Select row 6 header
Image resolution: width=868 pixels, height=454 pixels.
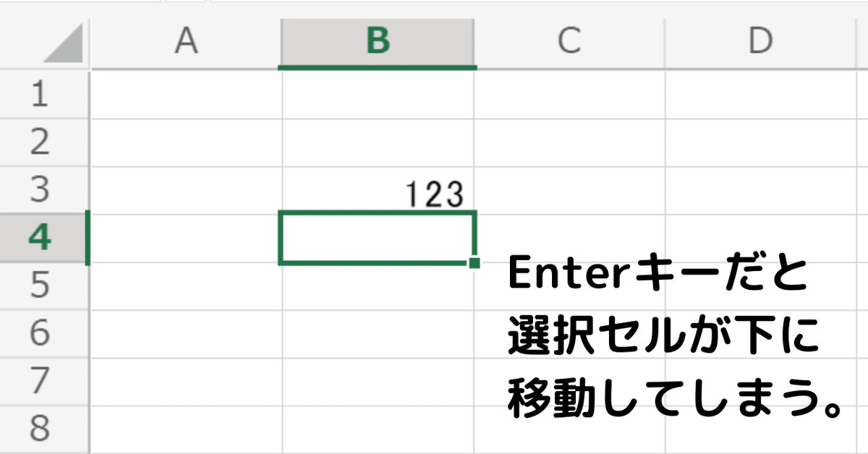[41, 333]
